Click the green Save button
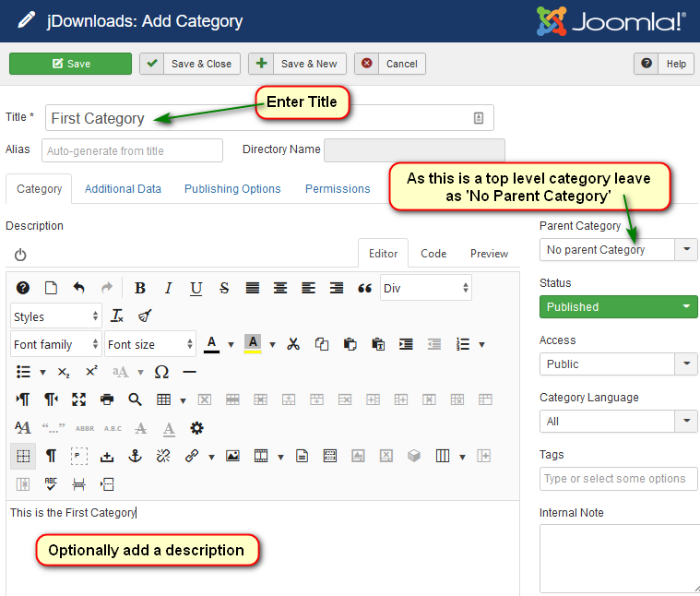The height and width of the screenshot is (596, 700). tap(70, 64)
